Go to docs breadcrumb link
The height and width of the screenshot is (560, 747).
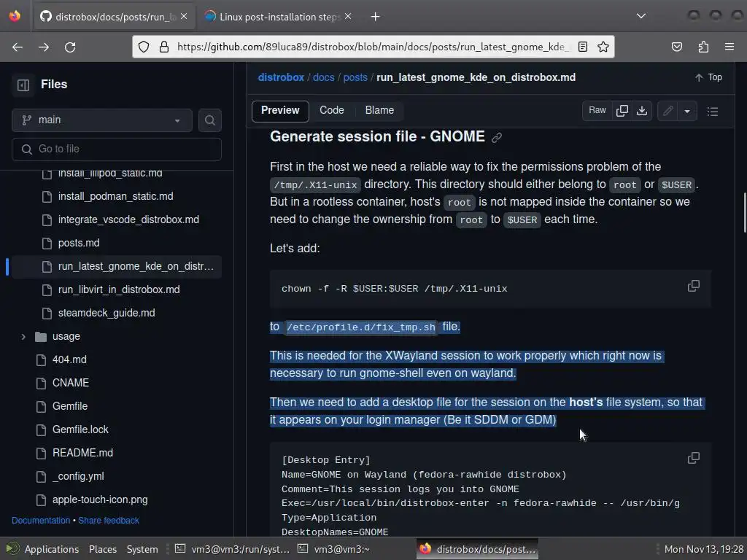[x=323, y=77]
